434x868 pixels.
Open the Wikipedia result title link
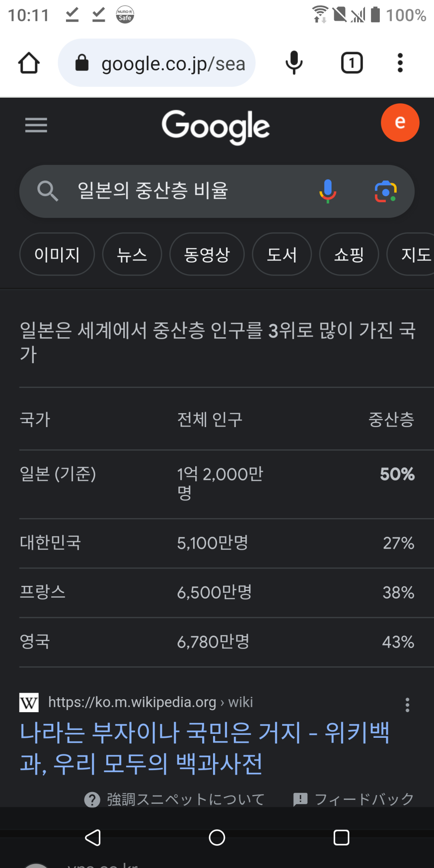(x=204, y=748)
